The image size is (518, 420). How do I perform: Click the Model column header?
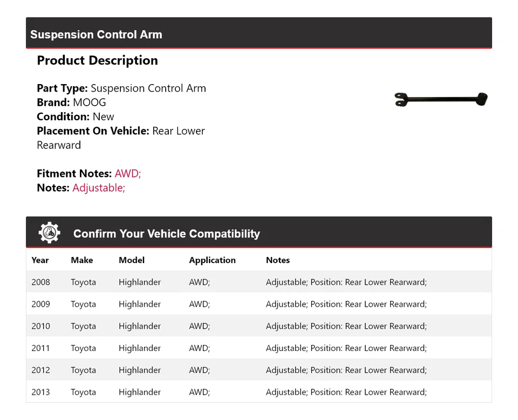(x=132, y=260)
